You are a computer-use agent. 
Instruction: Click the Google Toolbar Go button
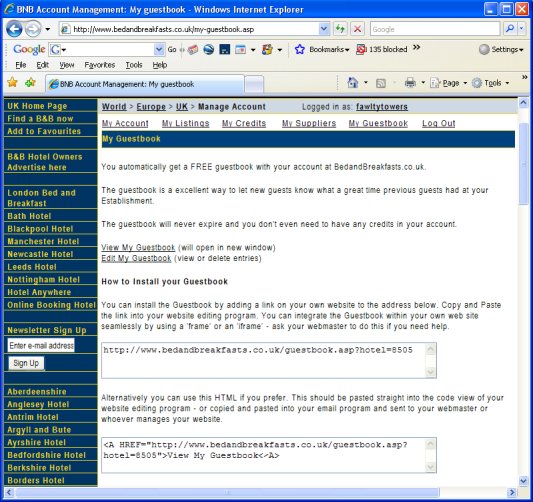click(172, 50)
